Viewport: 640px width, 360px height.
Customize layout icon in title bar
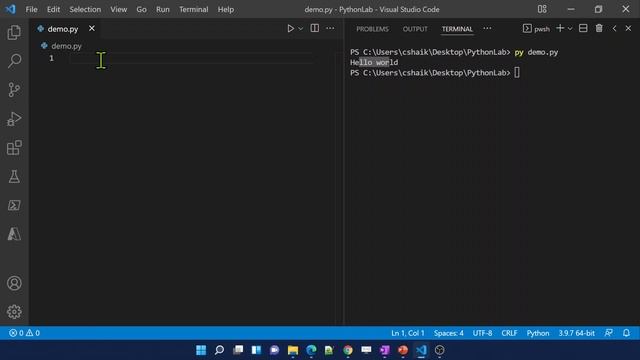542,9
